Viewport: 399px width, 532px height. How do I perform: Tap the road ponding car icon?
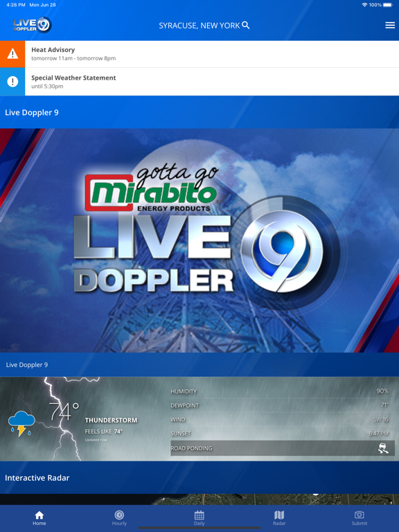click(x=383, y=448)
